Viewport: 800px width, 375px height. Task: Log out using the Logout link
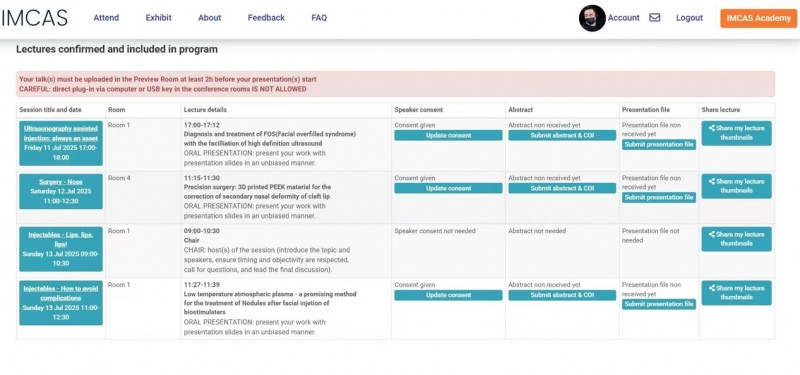(689, 18)
